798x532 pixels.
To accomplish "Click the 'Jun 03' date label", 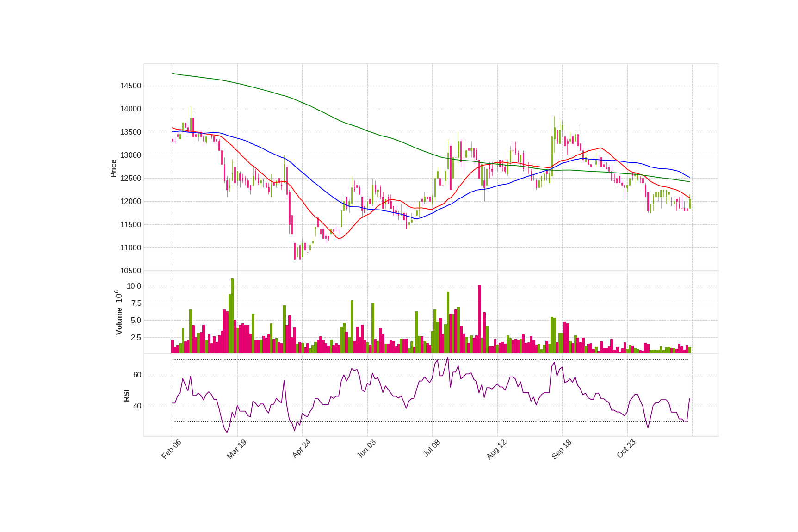I will click(x=366, y=449).
